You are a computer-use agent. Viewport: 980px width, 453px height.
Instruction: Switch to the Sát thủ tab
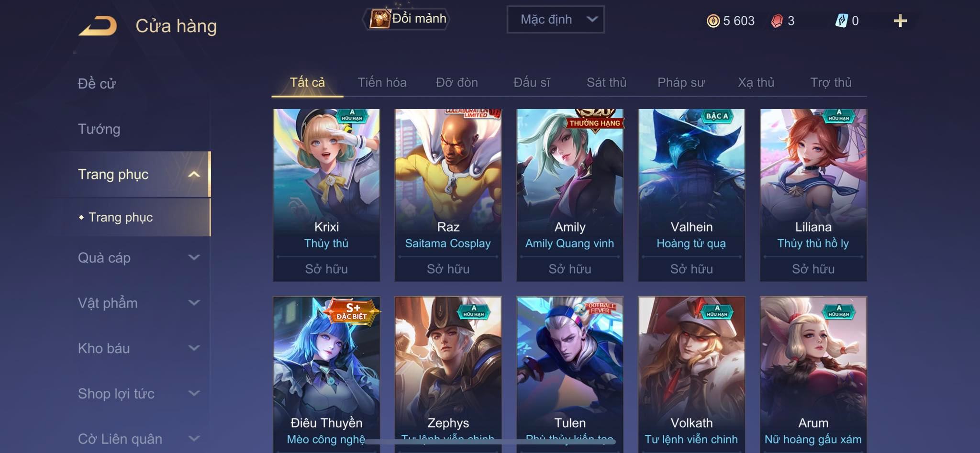(x=606, y=82)
